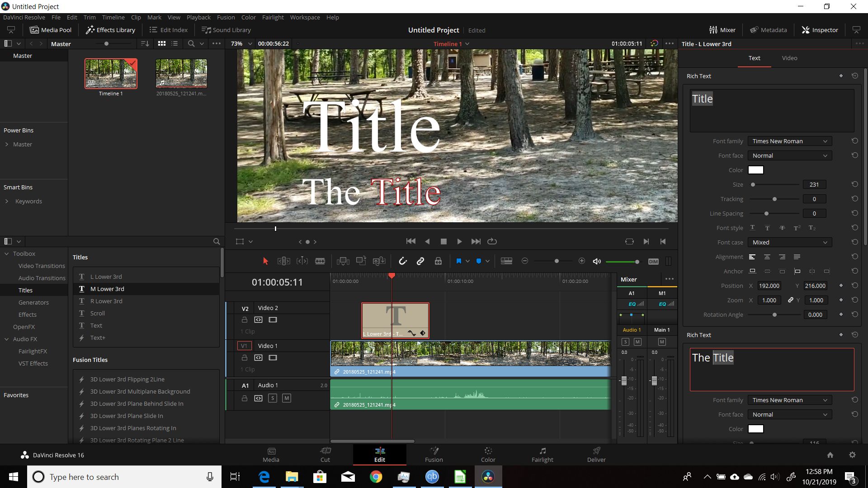Open the Font family dropdown for Title
868x488 pixels.
pos(789,141)
